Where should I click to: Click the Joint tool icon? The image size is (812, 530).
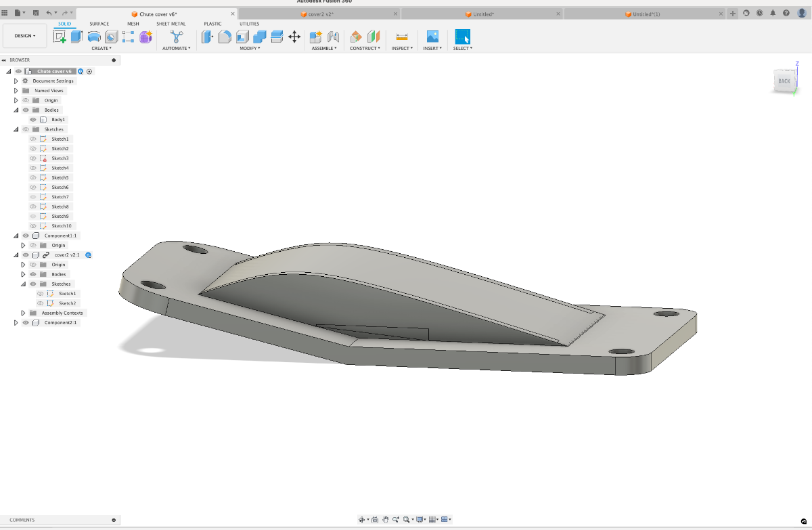[333, 37]
